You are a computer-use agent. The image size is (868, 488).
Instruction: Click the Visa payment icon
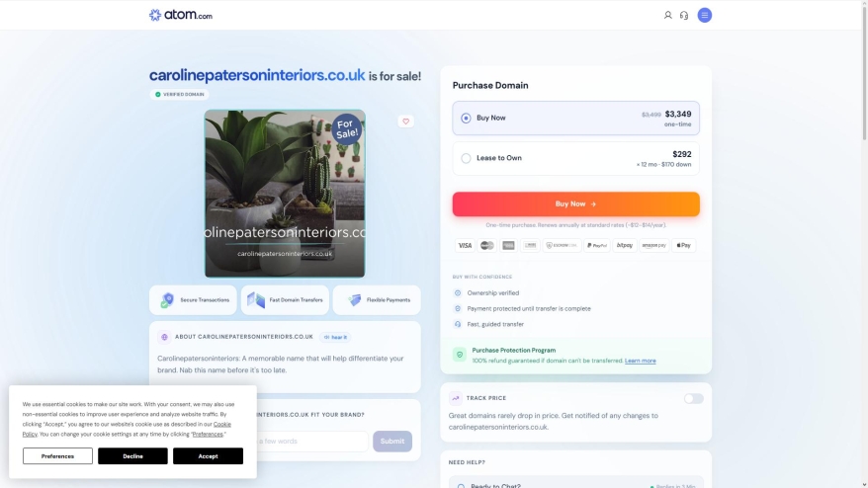pyautogui.click(x=465, y=245)
